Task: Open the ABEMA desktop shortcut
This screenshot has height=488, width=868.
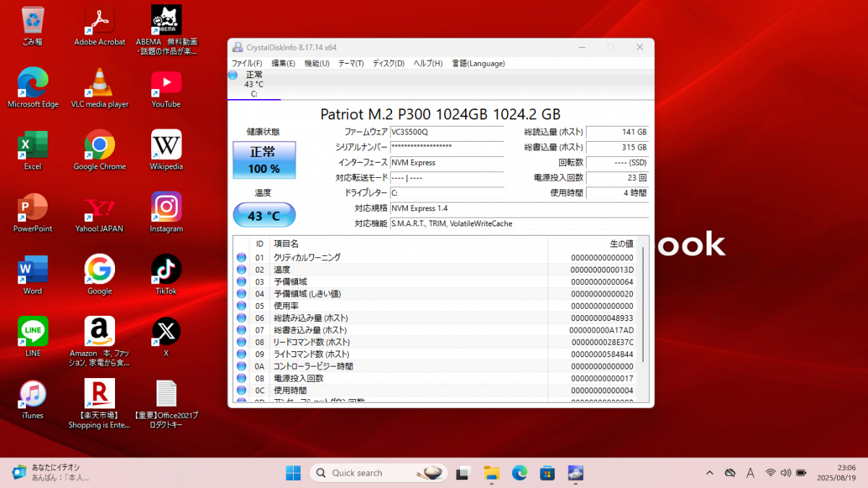Action: (x=166, y=30)
